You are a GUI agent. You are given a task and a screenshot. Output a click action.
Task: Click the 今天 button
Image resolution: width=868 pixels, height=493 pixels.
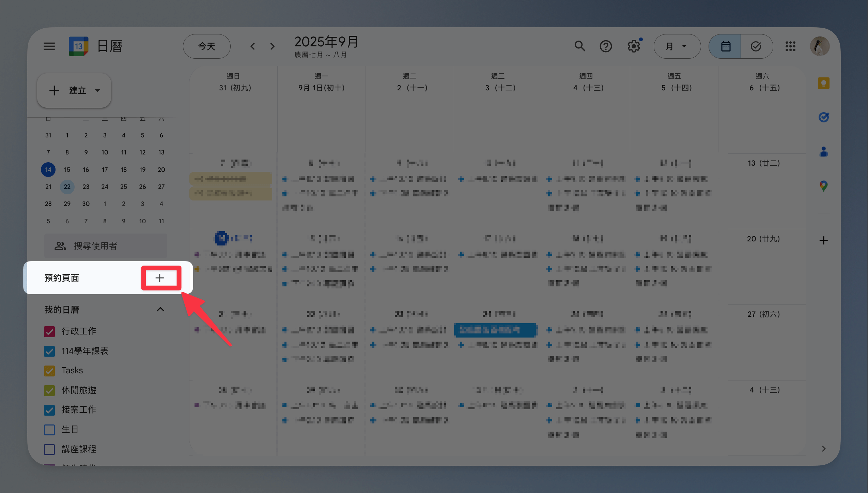(206, 46)
